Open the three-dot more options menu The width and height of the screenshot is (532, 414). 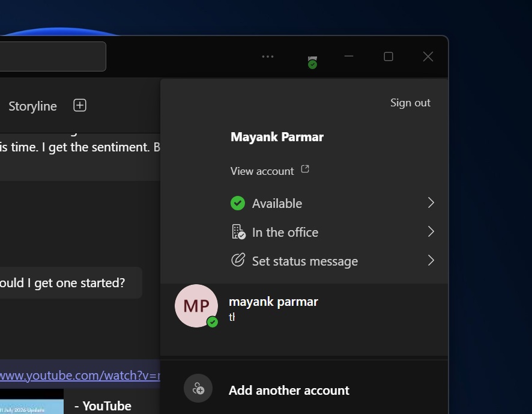pos(268,56)
